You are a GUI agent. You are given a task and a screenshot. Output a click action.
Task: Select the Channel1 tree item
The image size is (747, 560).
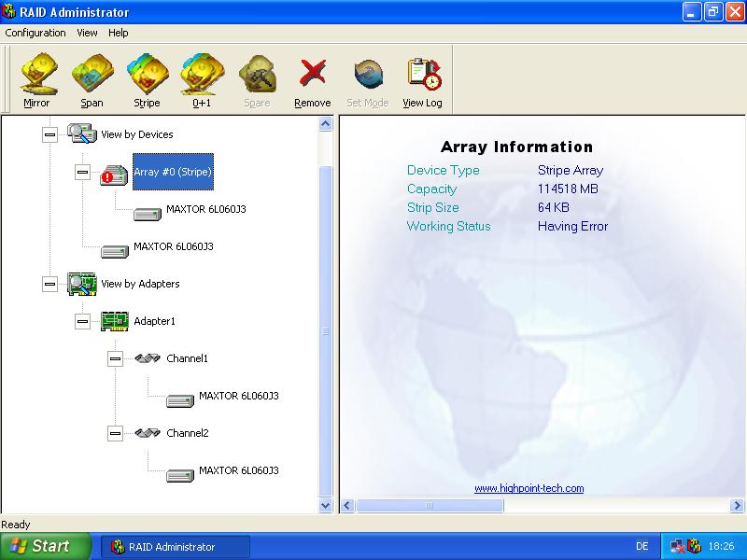tap(188, 358)
